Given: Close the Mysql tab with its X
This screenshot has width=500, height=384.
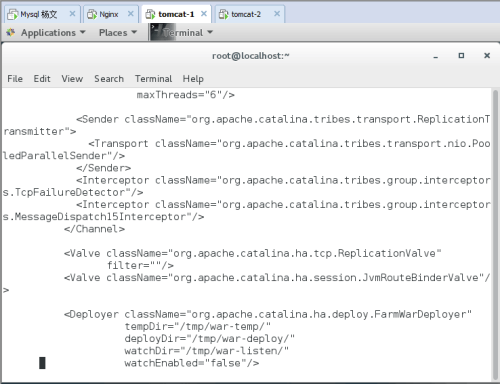Looking at the screenshot, I should click(72, 14).
